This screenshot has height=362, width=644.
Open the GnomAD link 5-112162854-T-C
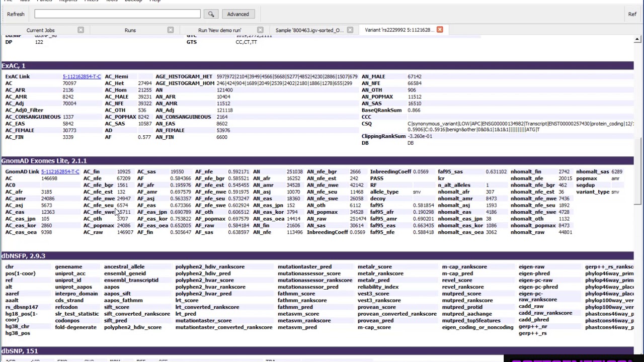tap(60, 171)
